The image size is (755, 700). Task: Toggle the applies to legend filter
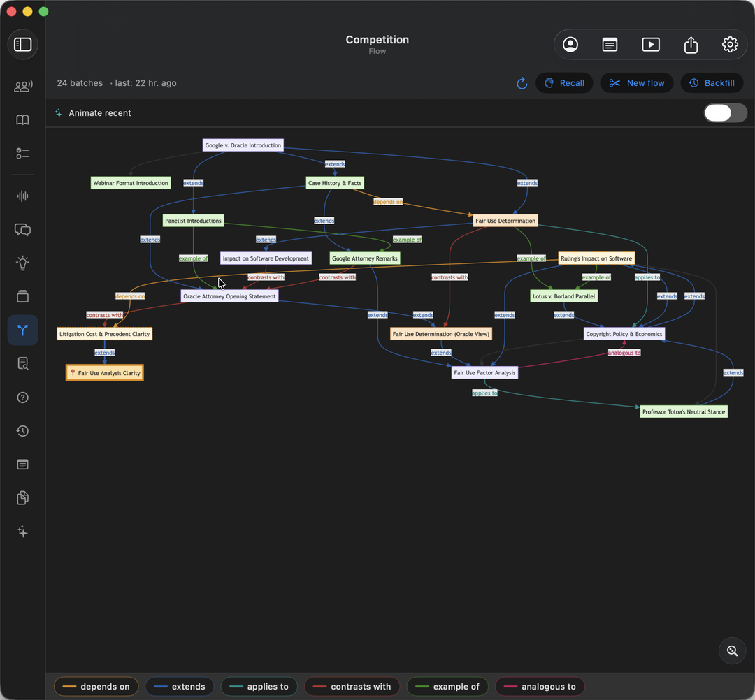point(259,687)
